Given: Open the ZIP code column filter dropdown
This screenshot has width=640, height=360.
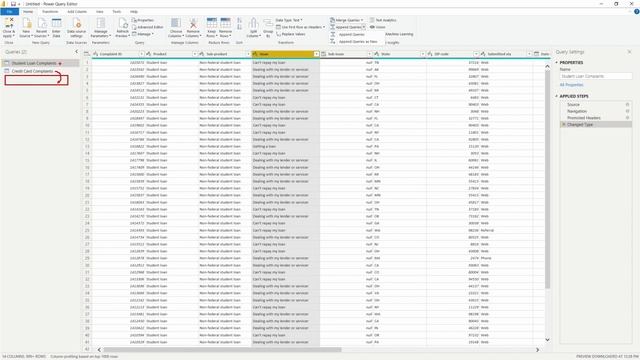Looking at the screenshot, I should point(476,54).
